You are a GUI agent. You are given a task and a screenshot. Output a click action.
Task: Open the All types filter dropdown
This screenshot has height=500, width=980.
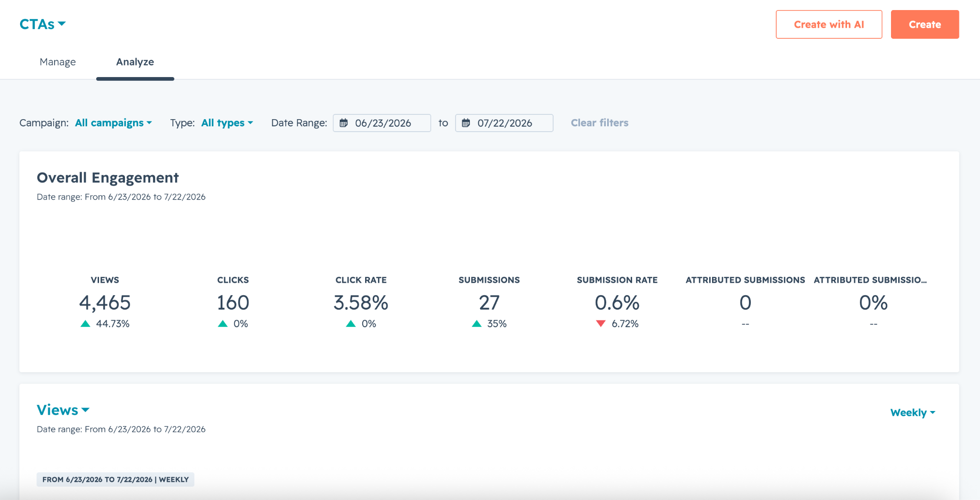pyautogui.click(x=227, y=123)
